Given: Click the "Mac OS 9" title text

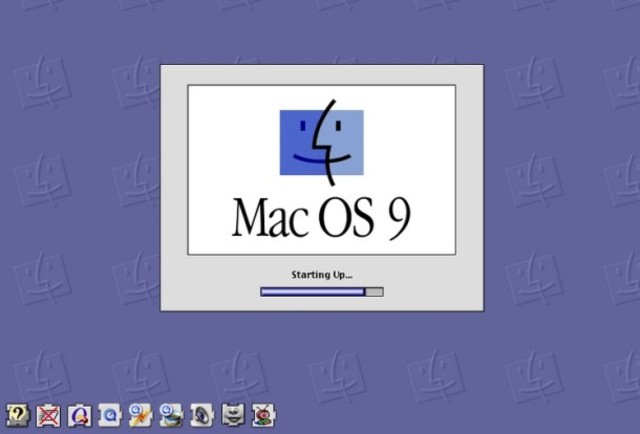Looking at the screenshot, I should [x=322, y=218].
